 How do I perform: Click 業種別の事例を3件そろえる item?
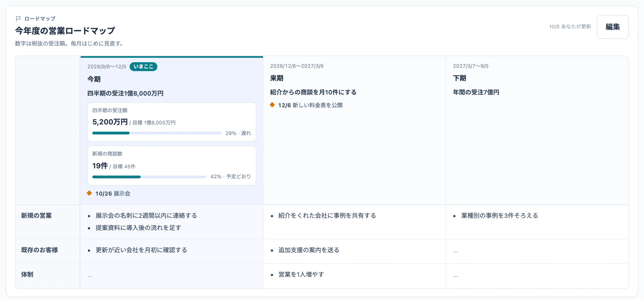coord(499,216)
